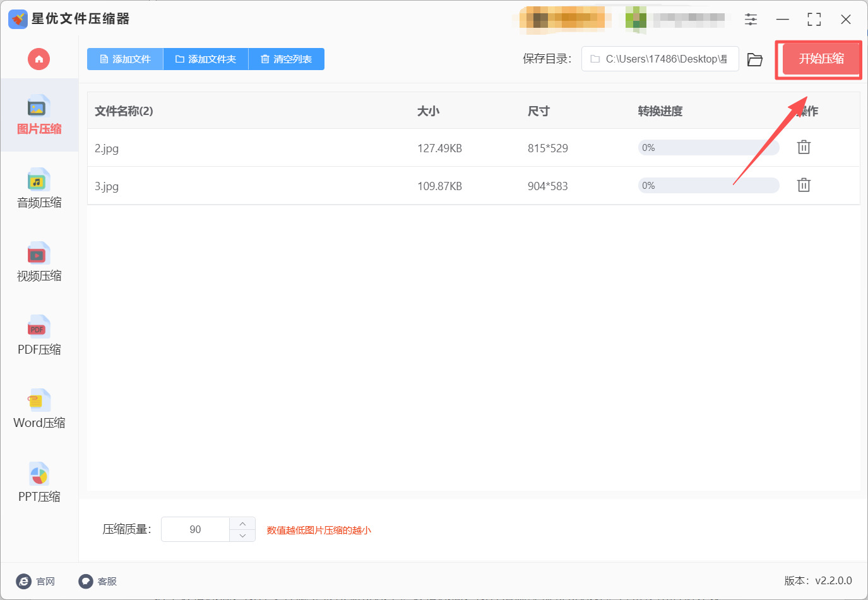Click the 添加文件 add file button

[x=125, y=59]
